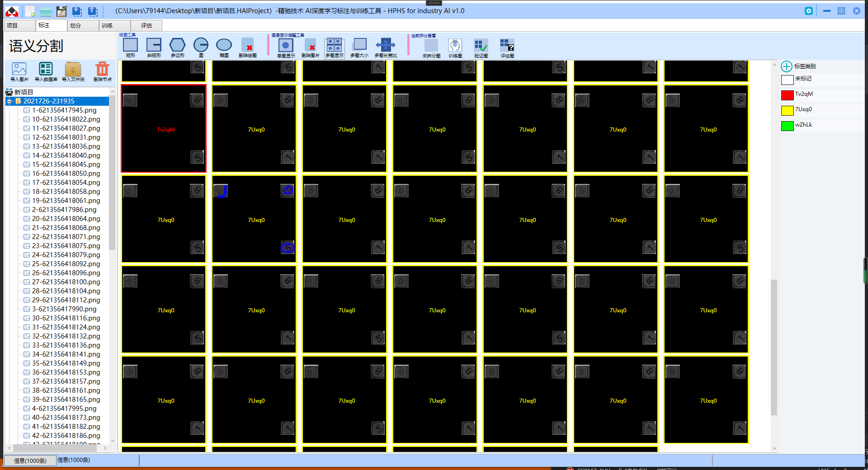Create new project file icon in title bar
Screen dimensions: 868x470
[x=30, y=11]
